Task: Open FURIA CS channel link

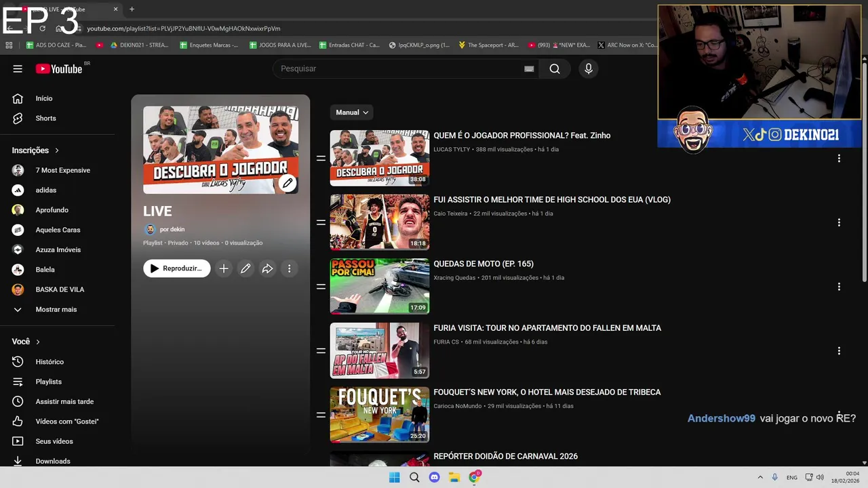Action: point(446,342)
